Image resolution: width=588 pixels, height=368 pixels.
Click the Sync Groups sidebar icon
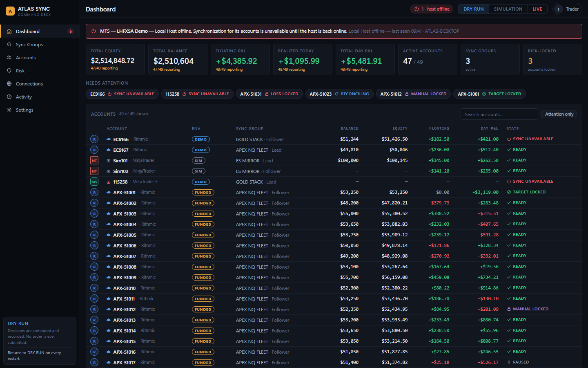click(9, 45)
